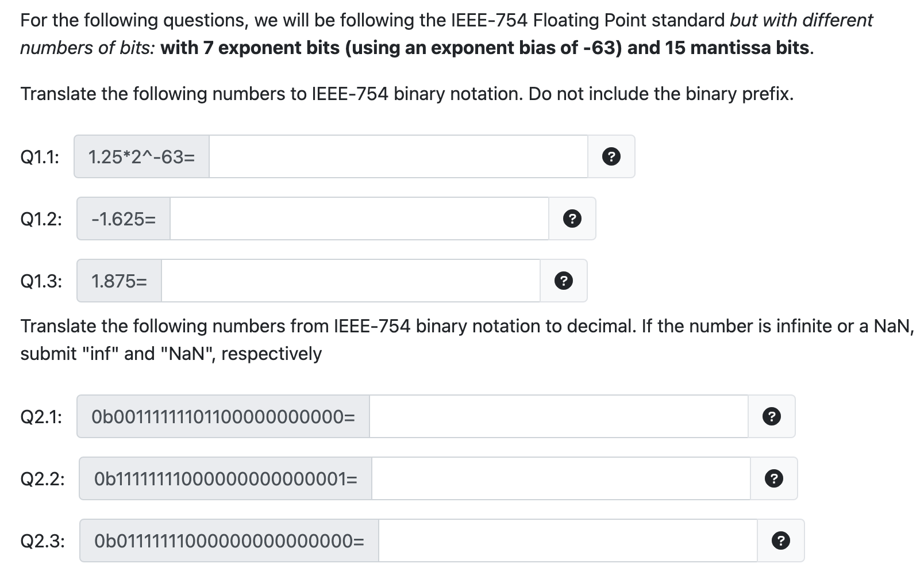Screen dimensions: 924x575
Task: Focus the Q2.1 decimal answer field
Action: pyautogui.click(x=558, y=416)
